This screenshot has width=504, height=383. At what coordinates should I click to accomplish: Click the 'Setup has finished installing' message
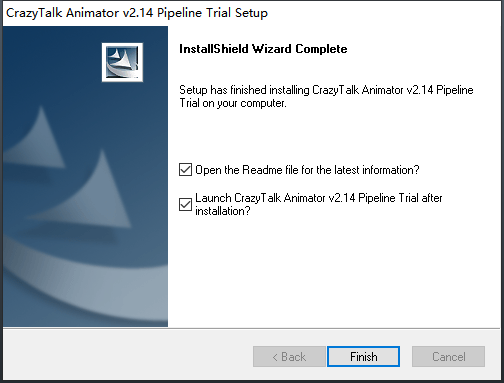pos(326,96)
